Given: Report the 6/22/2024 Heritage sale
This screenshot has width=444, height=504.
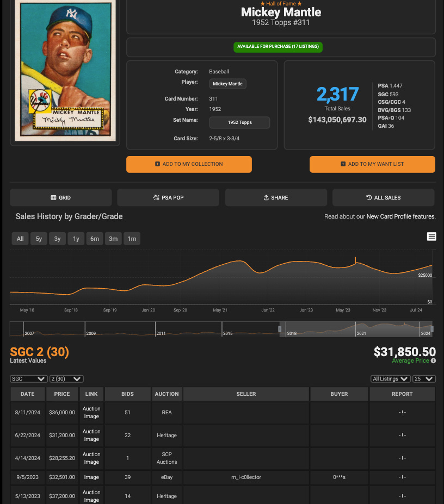Looking at the screenshot, I should click(402, 435).
